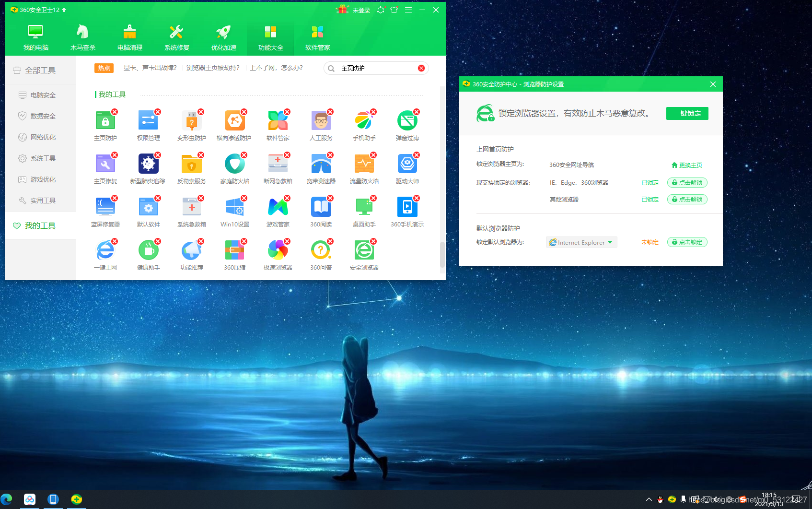The width and height of the screenshot is (812, 509).
Task: Launch 变形虫防护 tool
Action: point(192,126)
